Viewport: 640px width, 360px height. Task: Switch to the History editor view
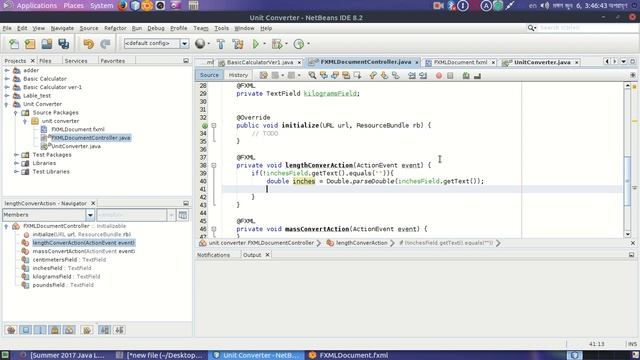click(238, 75)
